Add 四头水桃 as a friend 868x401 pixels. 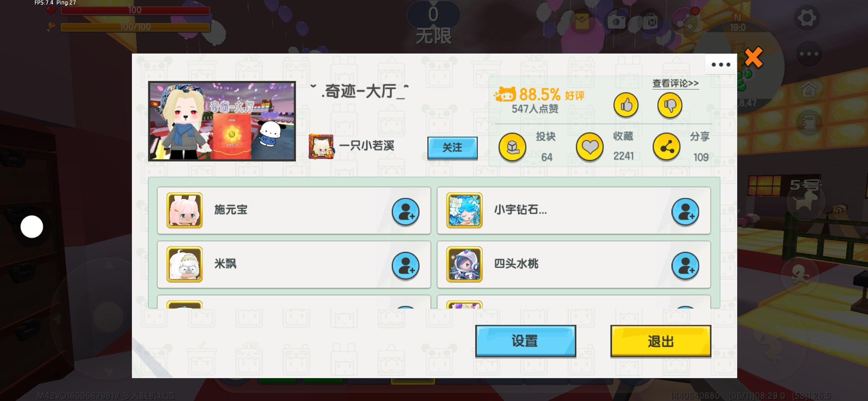685,266
